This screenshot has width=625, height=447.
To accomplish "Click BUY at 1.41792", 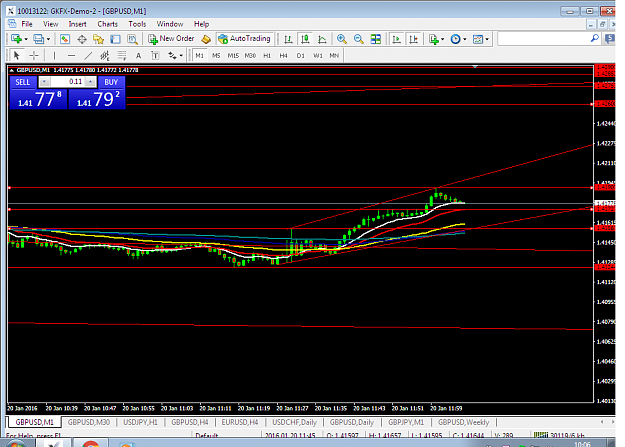I will tap(97, 99).
